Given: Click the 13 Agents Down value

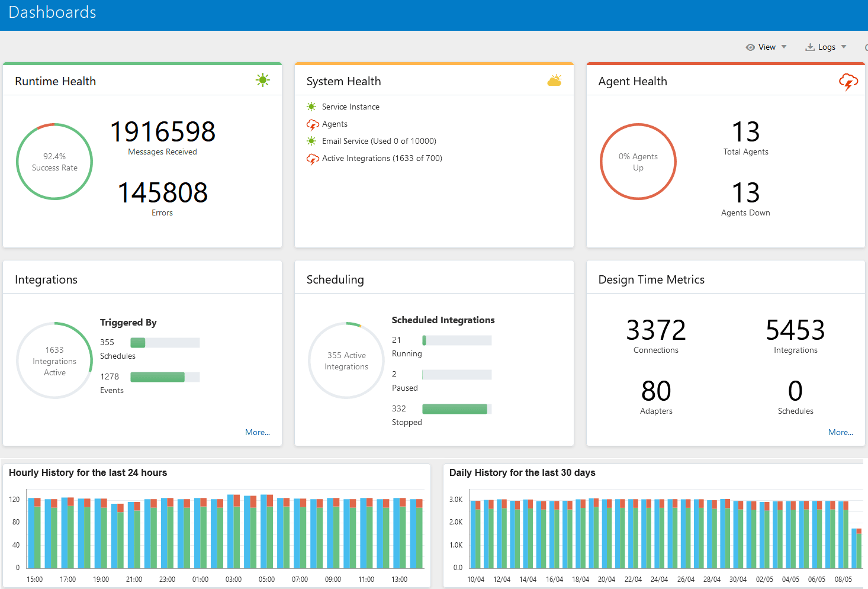Looking at the screenshot, I should (746, 193).
